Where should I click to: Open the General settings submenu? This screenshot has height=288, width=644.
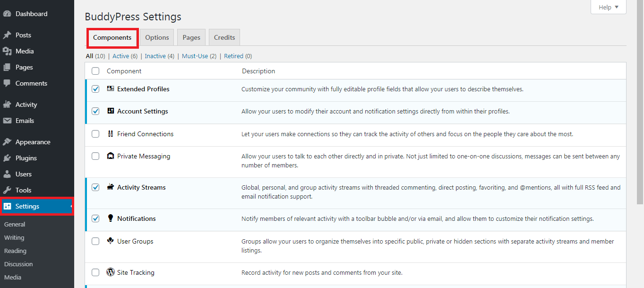pyautogui.click(x=15, y=224)
